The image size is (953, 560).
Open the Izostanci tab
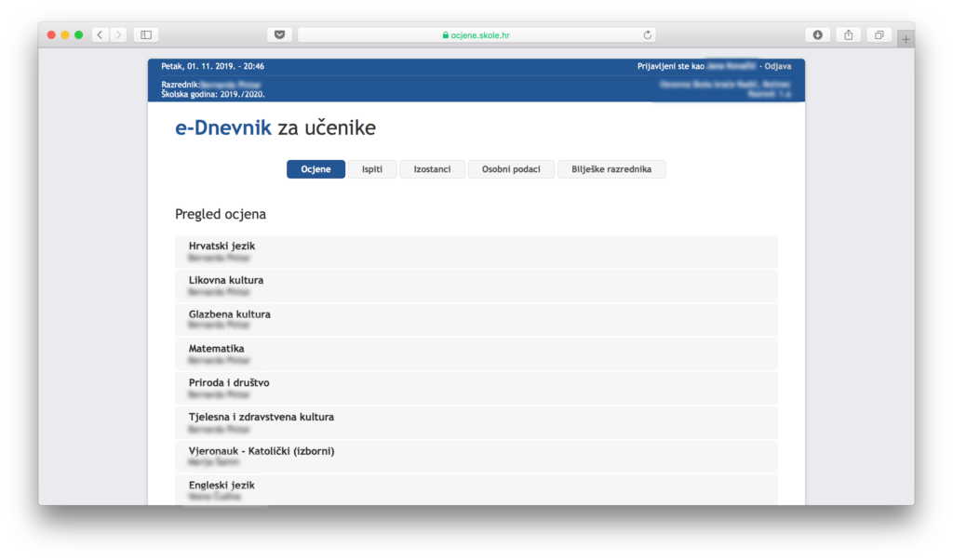[432, 169]
